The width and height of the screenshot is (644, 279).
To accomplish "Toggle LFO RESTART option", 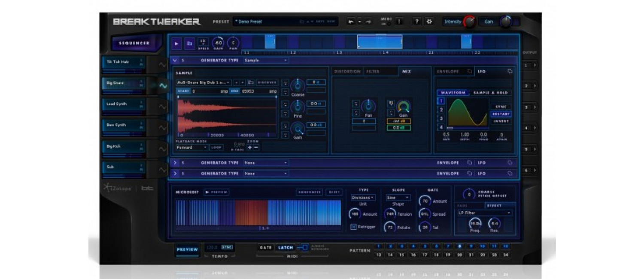I will point(501,114).
